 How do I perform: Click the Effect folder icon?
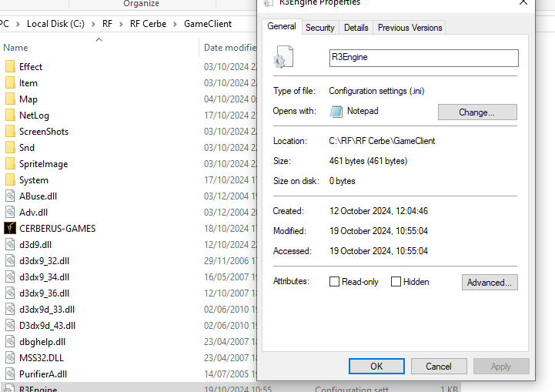click(x=10, y=67)
